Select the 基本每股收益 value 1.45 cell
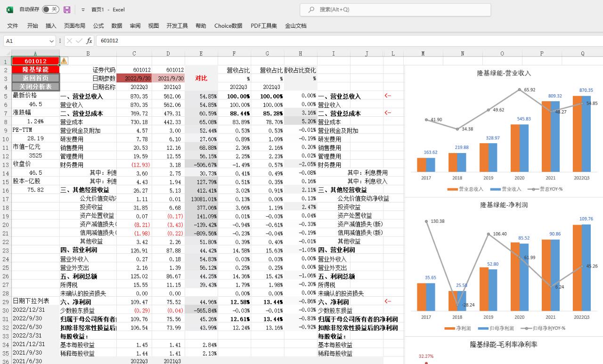Screen dimensions: 603x364 point(134,344)
